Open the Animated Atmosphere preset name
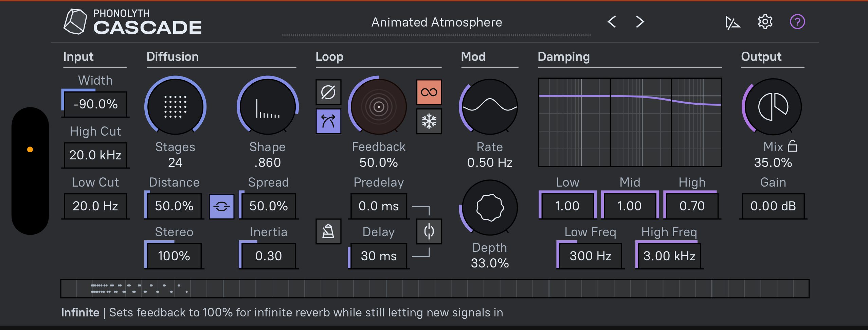The width and height of the screenshot is (868, 330). click(437, 22)
